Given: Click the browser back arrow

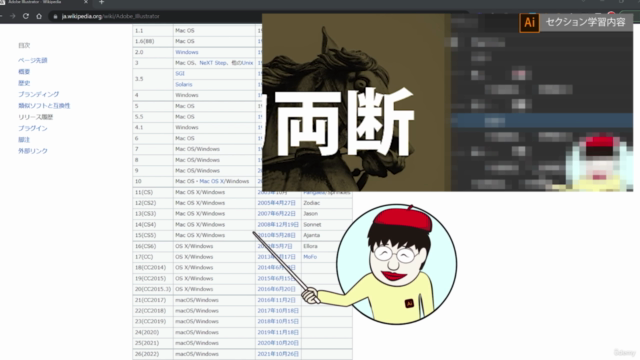Looking at the screenshot, I should (1, 16).
